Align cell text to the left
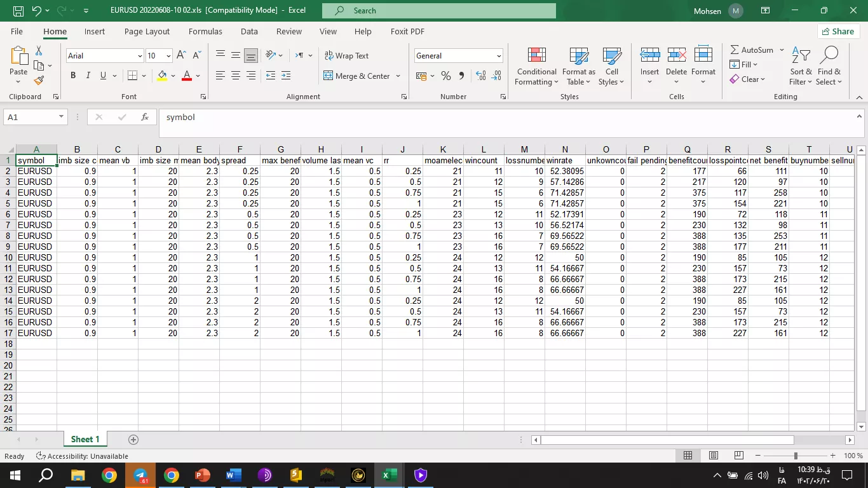Viewport: 868px width, 488px height. [220, 76]
